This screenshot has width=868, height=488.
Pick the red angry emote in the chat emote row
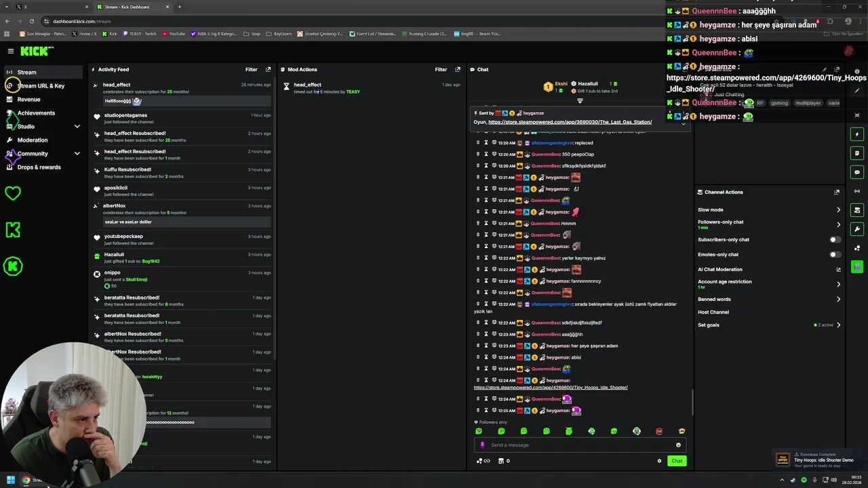pyautogui.click(x=659, y=431)
